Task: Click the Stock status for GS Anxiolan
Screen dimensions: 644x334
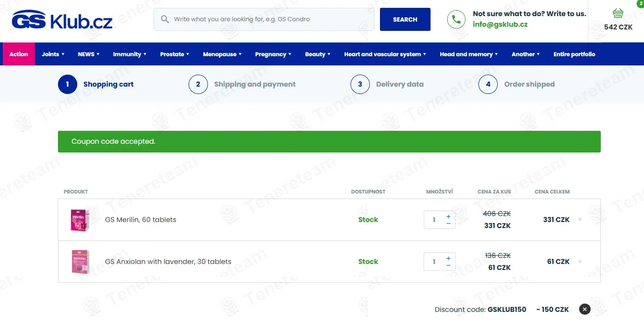Action: coord(368,262)
